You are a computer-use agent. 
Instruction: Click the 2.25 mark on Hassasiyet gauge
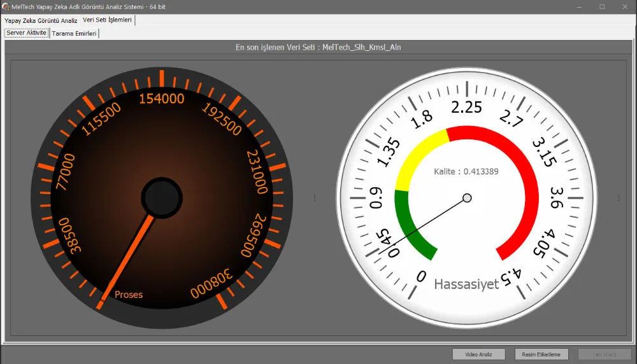point(466,107)
